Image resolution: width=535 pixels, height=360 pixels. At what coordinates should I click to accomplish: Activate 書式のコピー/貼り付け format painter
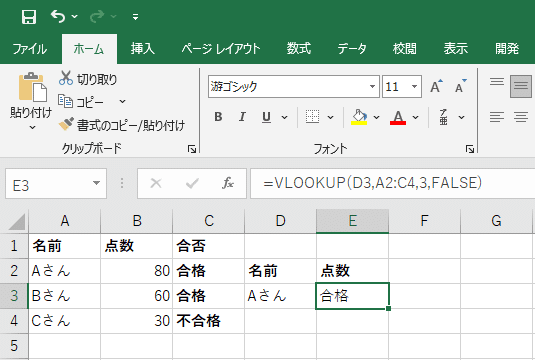(121, 125)
